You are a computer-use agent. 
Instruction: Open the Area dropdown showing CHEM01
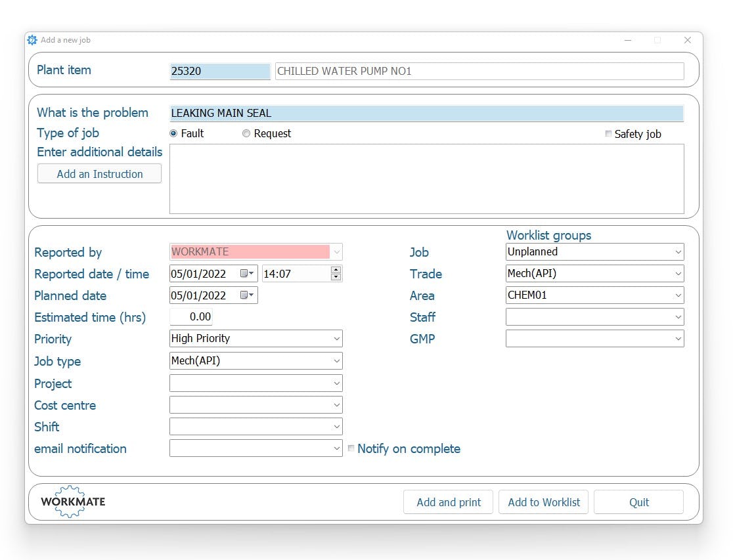(678, 295)
